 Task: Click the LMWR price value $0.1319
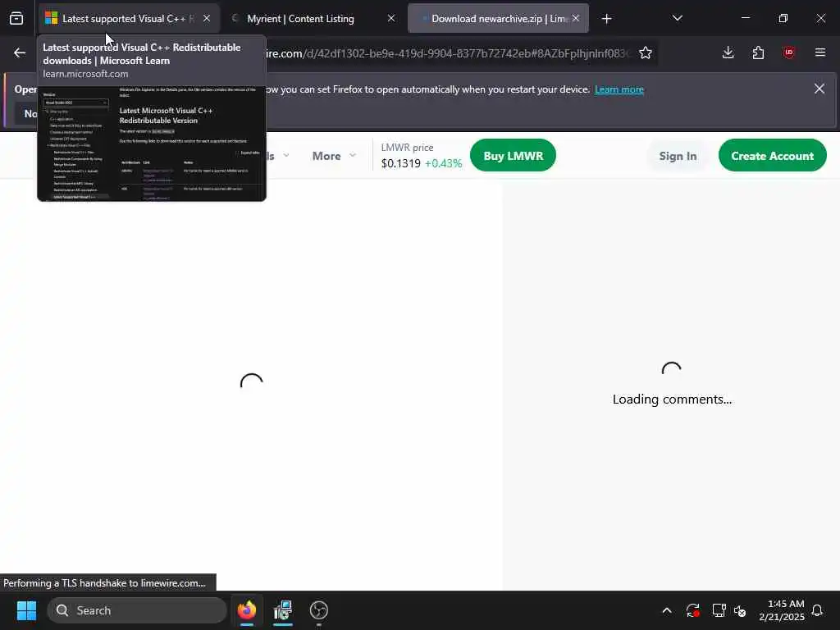tap(400, 163)
